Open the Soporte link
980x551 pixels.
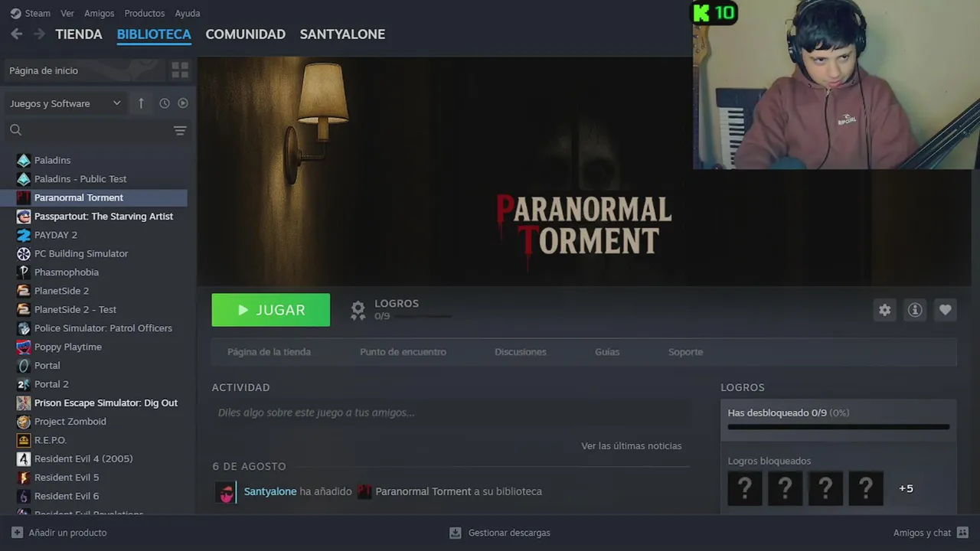685,352
